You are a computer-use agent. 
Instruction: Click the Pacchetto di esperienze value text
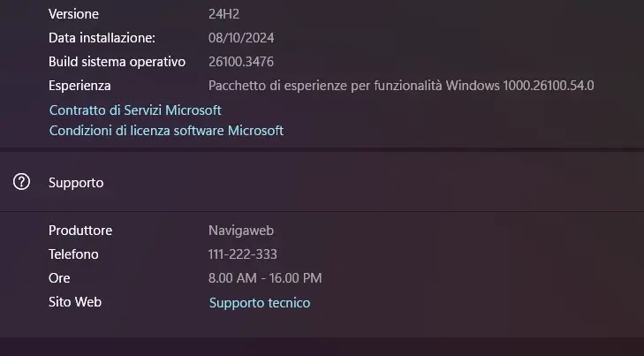[x=401, y=86]
